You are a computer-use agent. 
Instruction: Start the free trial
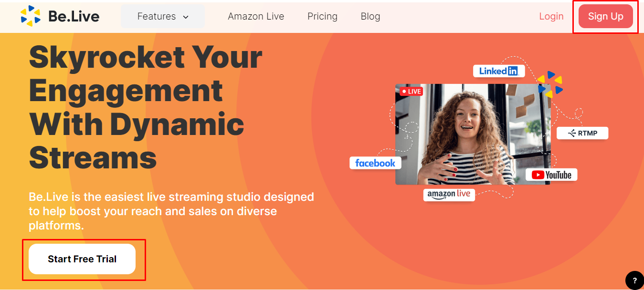tap(82, 259)
